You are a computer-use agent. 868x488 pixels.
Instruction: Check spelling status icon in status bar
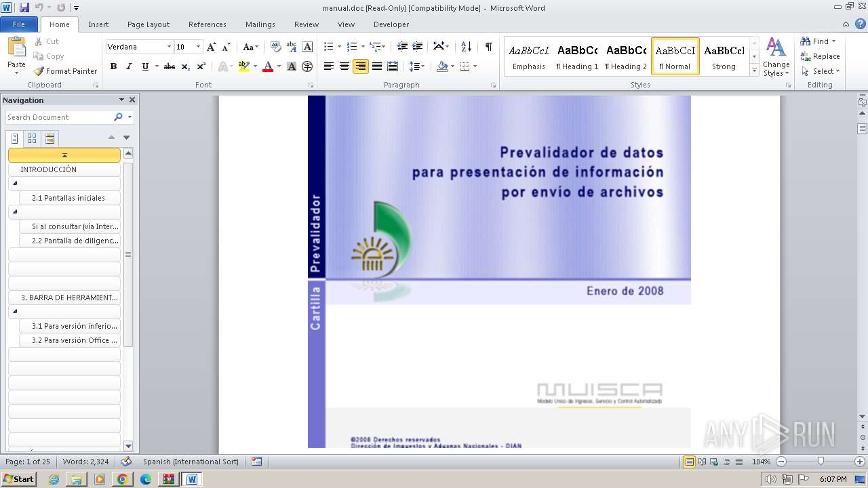[x=126, y=462]
